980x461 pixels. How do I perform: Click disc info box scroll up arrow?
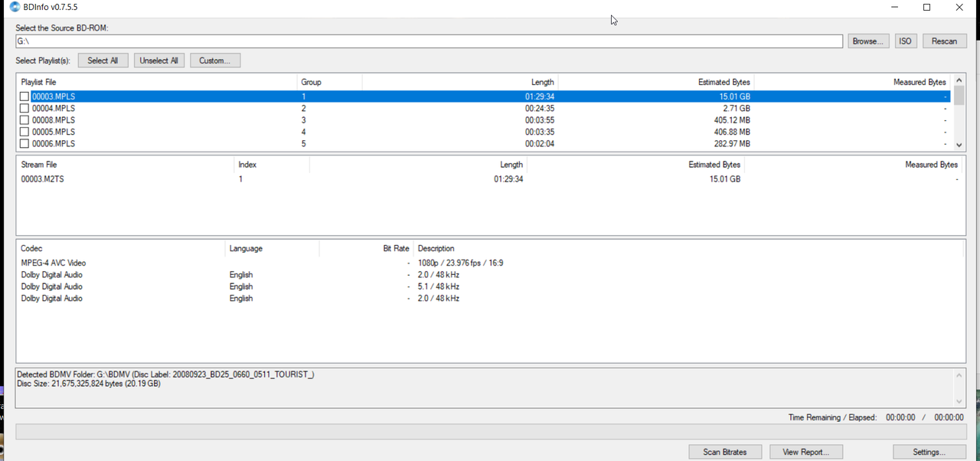(959, 375)
